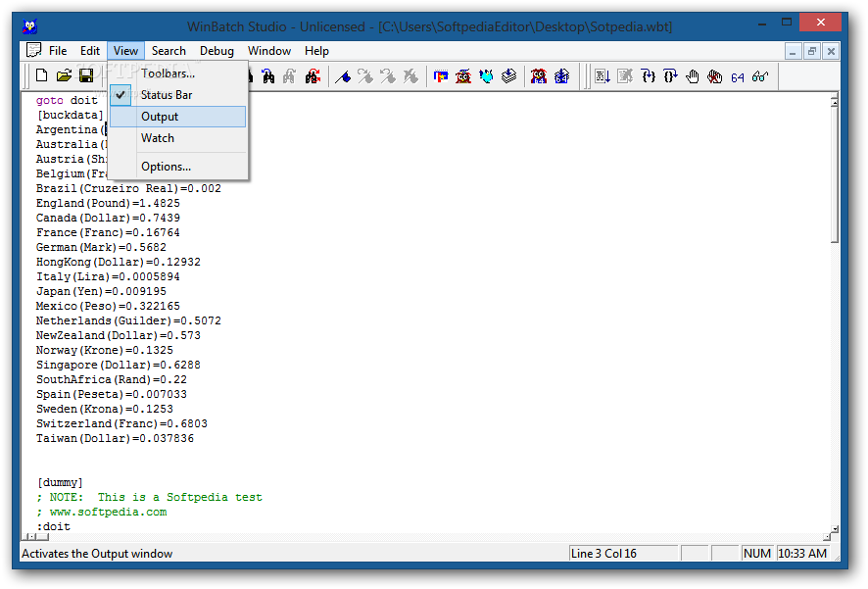Image resolution: width=868 pixels, height=589 pixels.
Task: Open the Help menu
Action: click(x=316, y=51)
